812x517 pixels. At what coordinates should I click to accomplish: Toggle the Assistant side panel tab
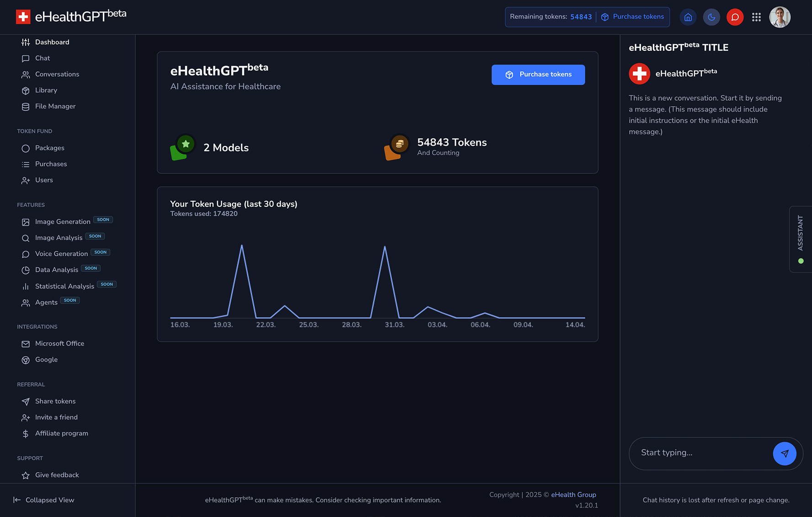(x=801, y=239)
